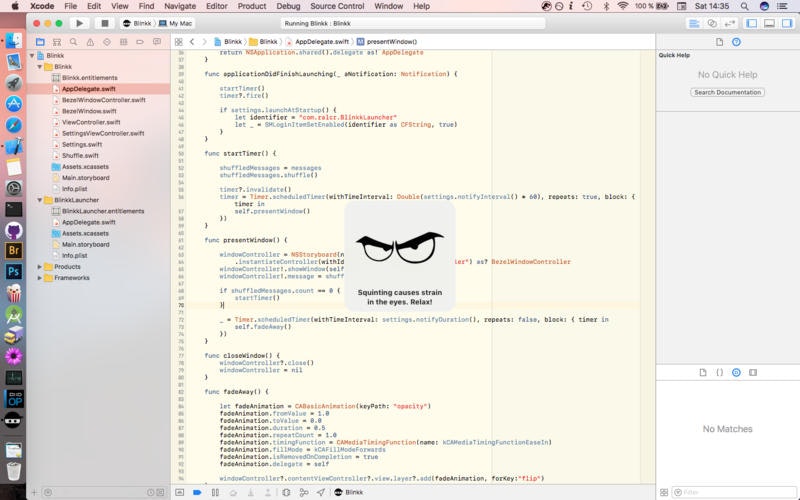Open AppDelegate.swift jump bar segment
800x500 pixels.
(x=317, y=42)
